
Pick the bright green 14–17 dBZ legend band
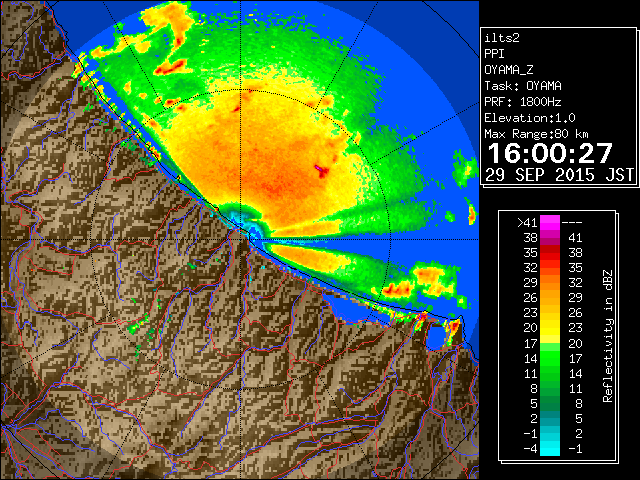pos(550,358)
